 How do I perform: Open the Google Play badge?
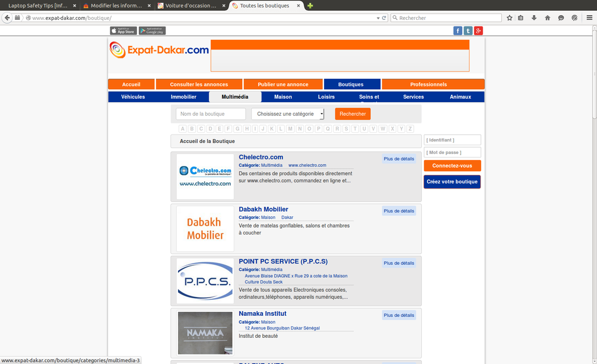(x=152, y=31)
